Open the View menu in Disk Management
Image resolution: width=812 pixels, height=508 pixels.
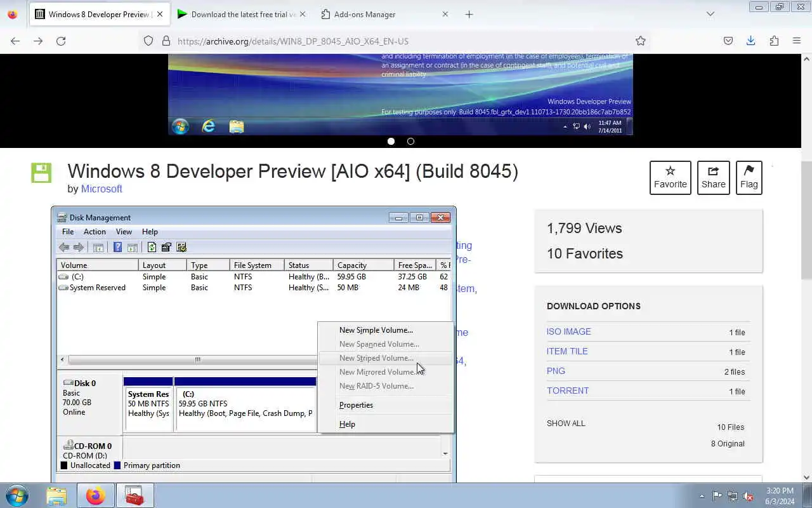124,232
